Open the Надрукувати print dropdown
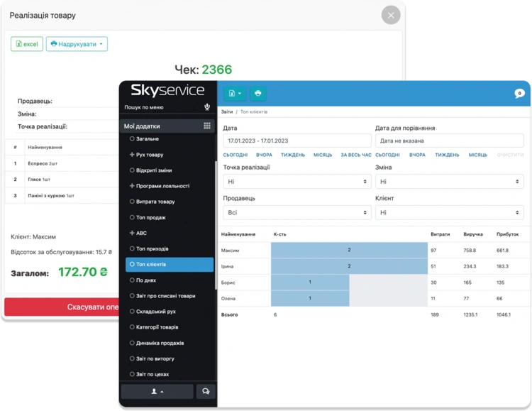 click(x=77, y=44)
